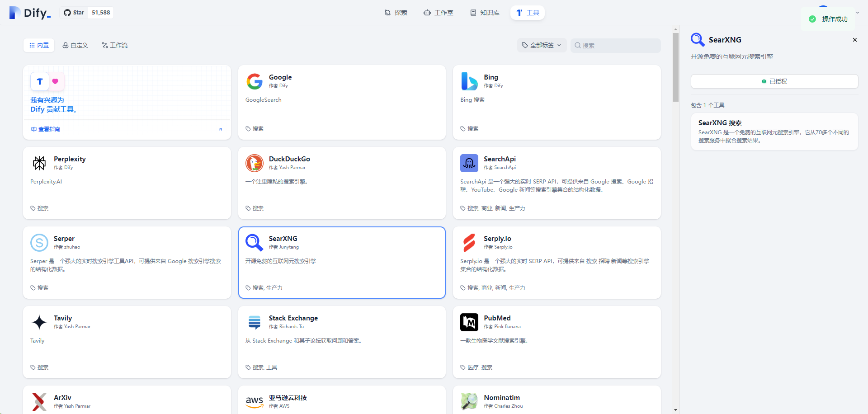Switch to the 内置 tools filter
Image resolution: width=868 pixels, height=414 pixels.
[39, 45]
